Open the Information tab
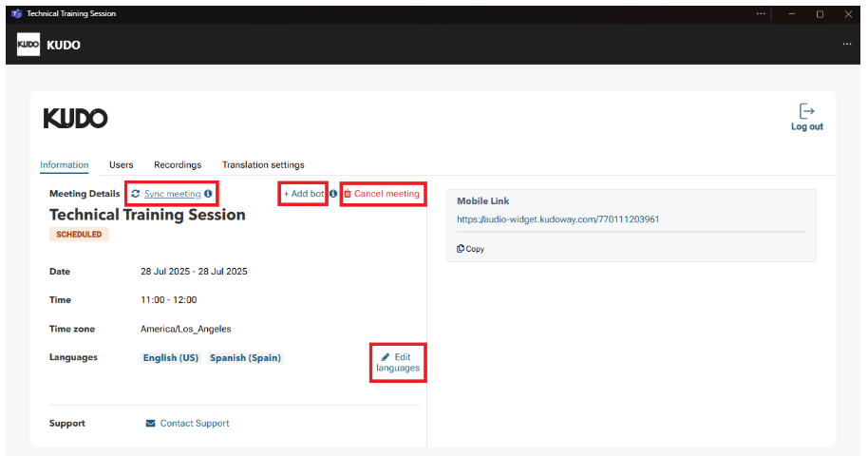Screen dimensions: 868x456 tap(65, 165)
